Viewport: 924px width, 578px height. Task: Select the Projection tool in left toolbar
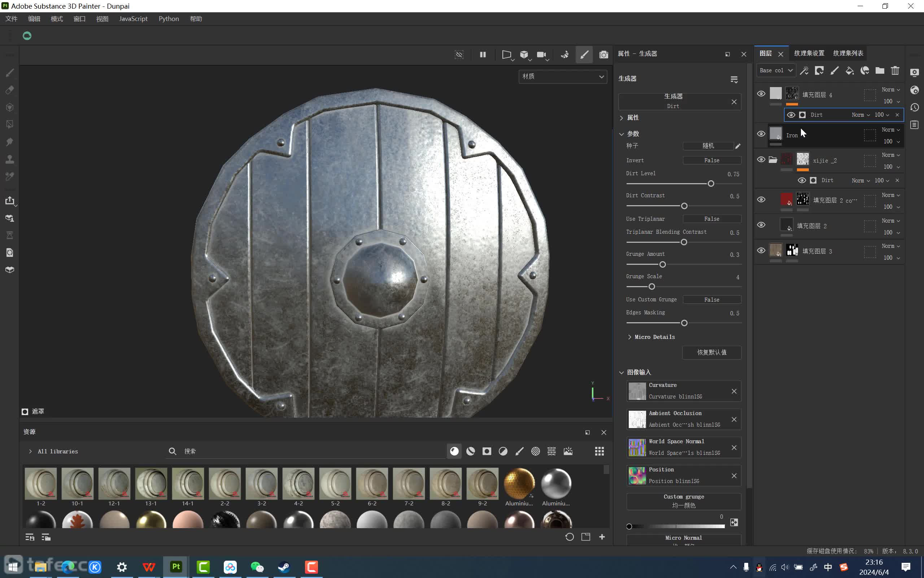10,107
